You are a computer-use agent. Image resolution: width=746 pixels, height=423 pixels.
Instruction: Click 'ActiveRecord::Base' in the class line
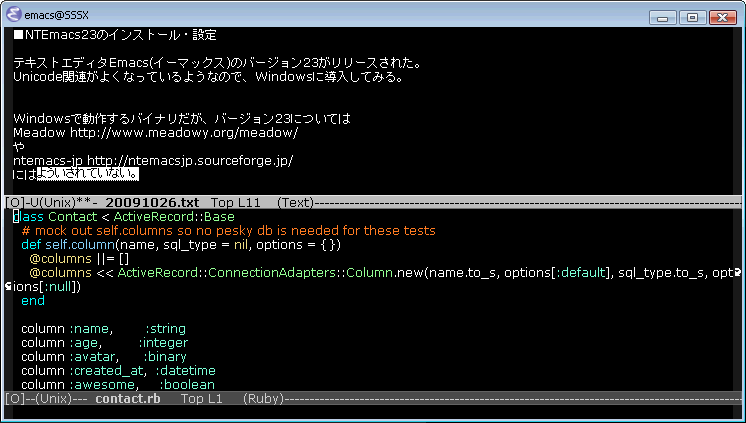(174, 217)
